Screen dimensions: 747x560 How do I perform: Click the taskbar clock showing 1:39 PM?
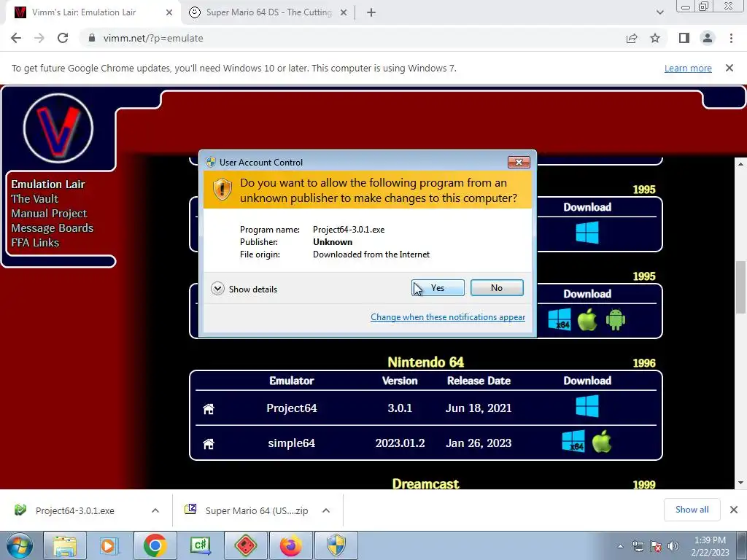coord(710,546)
